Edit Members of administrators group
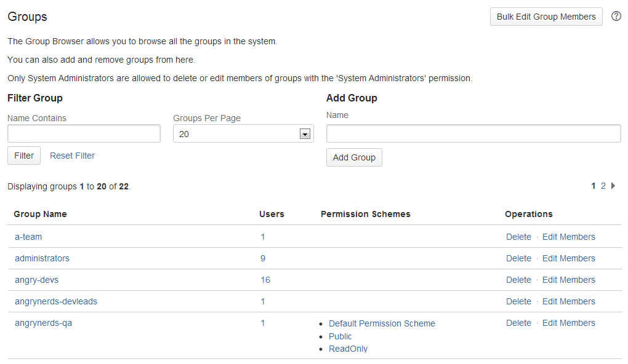Screen dimensions: 628x364 [568, 258]
